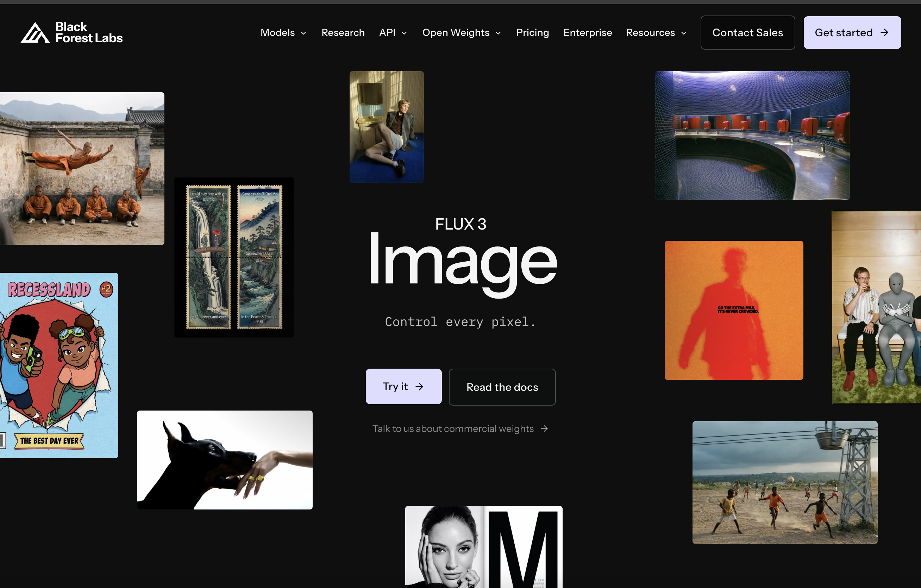Click the Read the docs button
The image size is (921, 588).
(502, 387)
